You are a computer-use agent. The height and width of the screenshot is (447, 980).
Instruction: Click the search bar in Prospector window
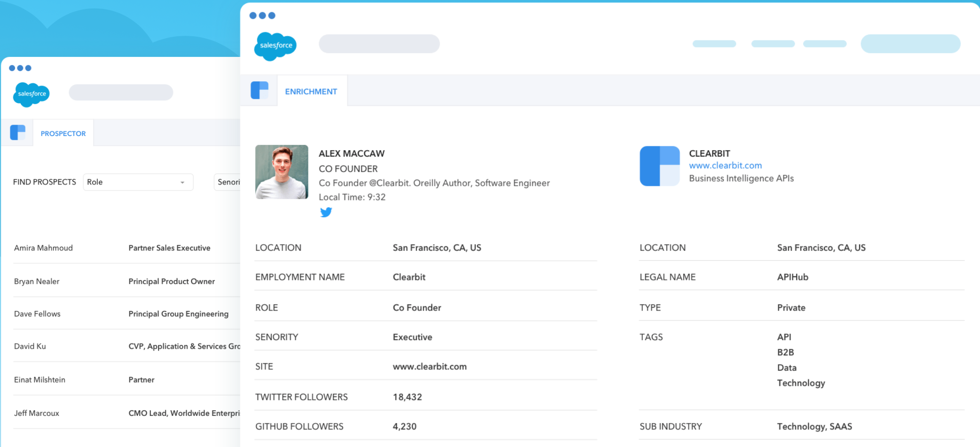point(121,92)
